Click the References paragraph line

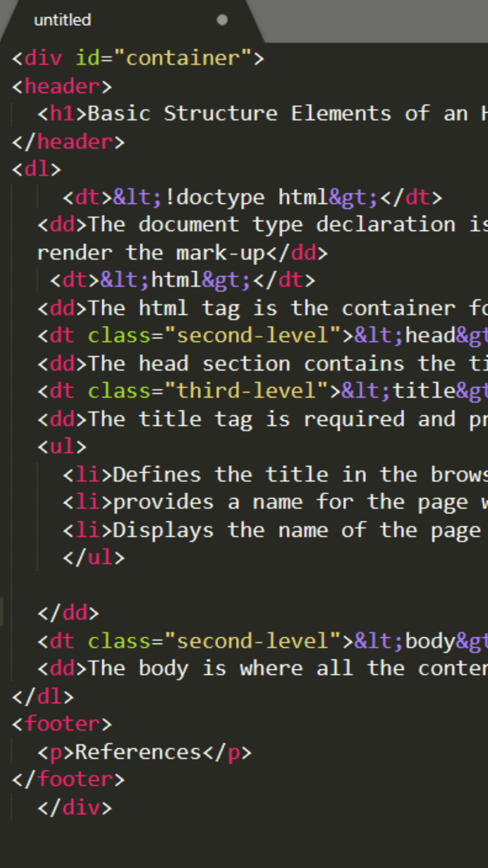click(145, 752)
